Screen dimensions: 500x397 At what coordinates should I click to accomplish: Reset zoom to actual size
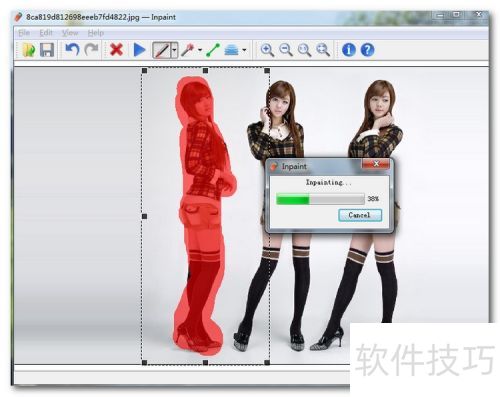(304, 50)
